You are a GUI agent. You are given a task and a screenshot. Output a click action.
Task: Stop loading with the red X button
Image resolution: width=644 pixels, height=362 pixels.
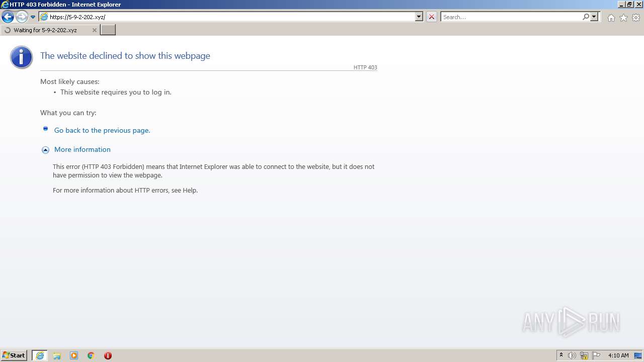tap(432, 17)
